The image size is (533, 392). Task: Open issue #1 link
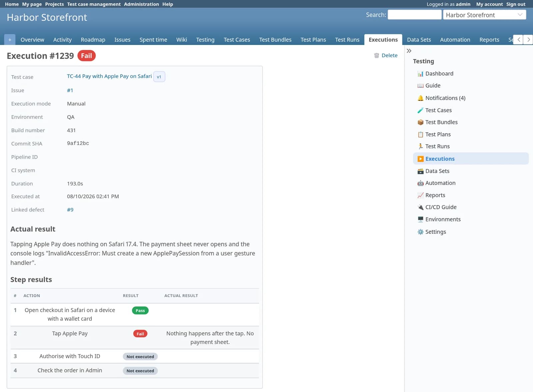[x=70, y=90]
